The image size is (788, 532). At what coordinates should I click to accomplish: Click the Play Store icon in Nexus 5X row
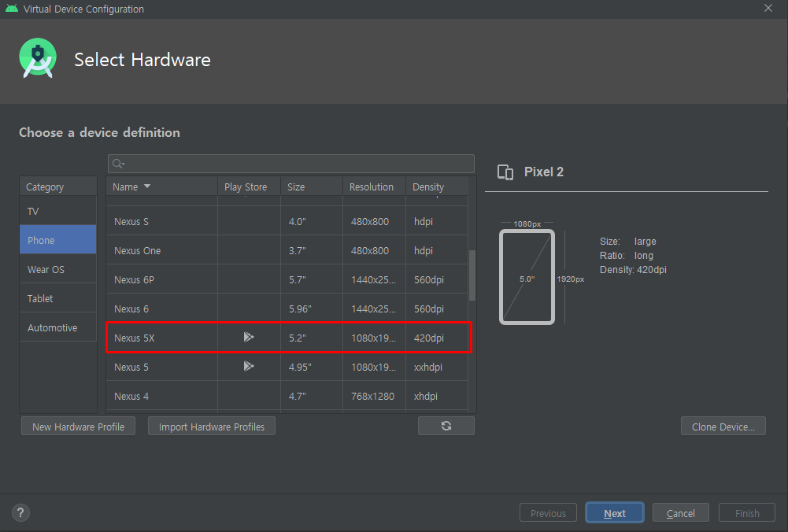point(249,337)
